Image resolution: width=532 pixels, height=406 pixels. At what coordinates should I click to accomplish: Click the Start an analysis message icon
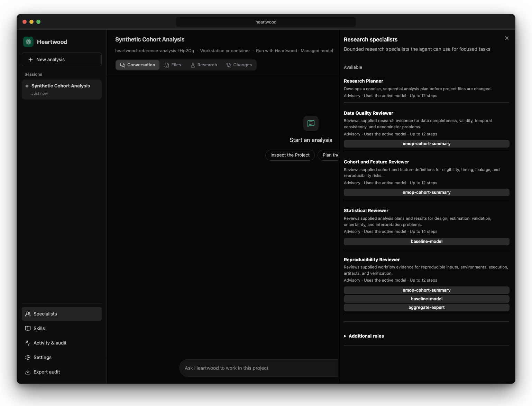(311, 123)
